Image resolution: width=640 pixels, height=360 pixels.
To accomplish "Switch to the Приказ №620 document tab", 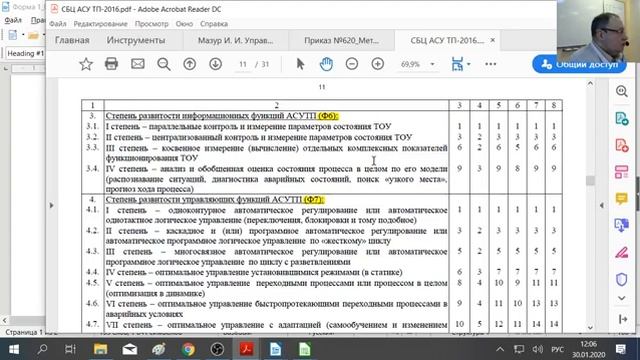I will pyautogui.click(x=341, y=40).
